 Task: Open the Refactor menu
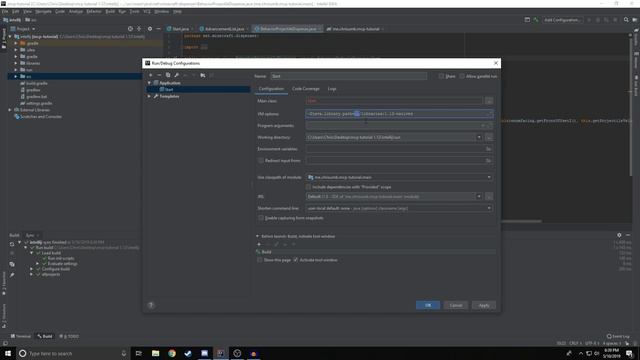(x=94, y=11)
